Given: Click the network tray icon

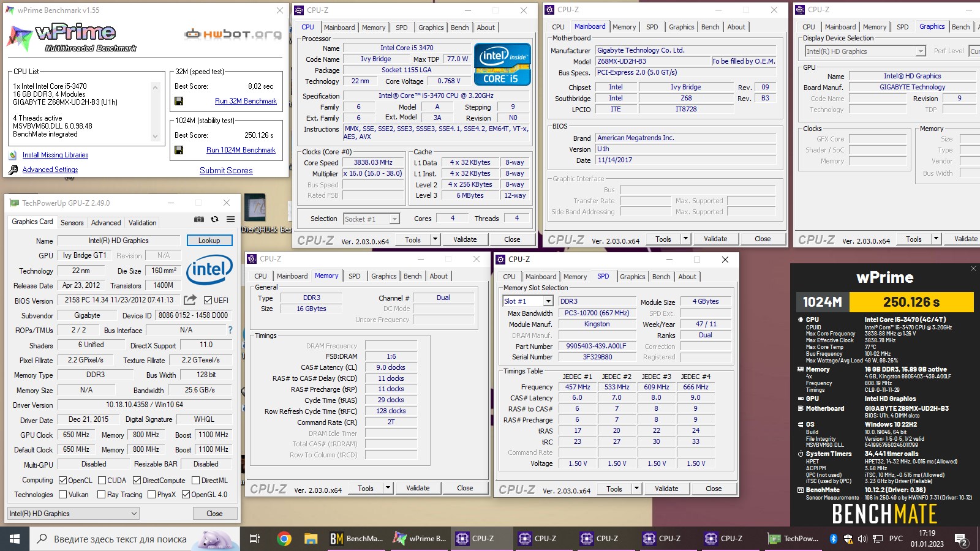Looking at the screenshot, I should point(877,539).
